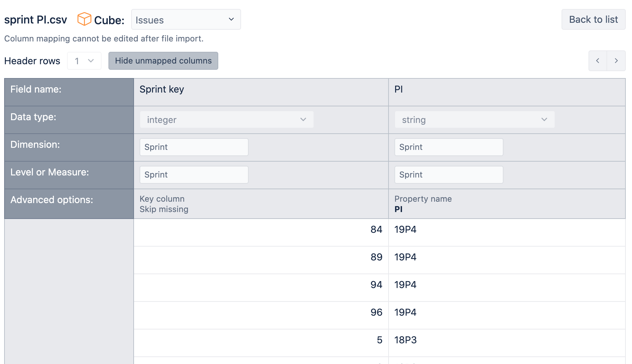Click the PI field name header

point(399,89)
